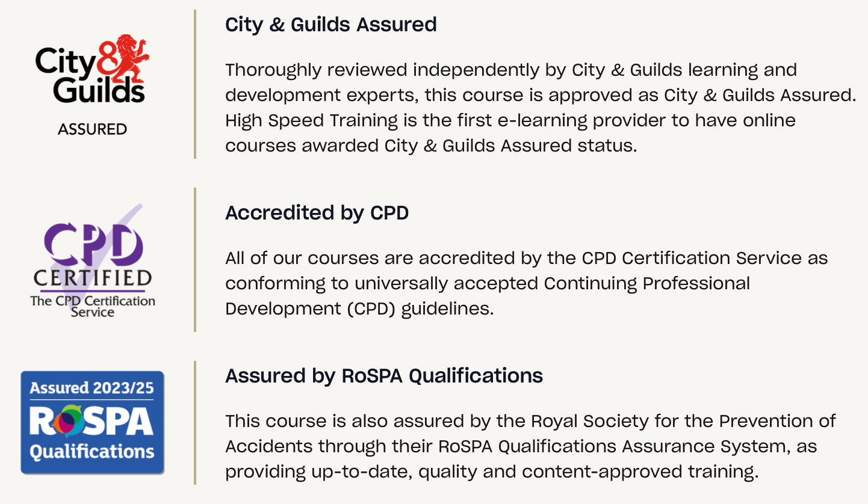Click the colorful O in RoSPA logo
Screen dimensions: 868x504
[x=66, y=420]
